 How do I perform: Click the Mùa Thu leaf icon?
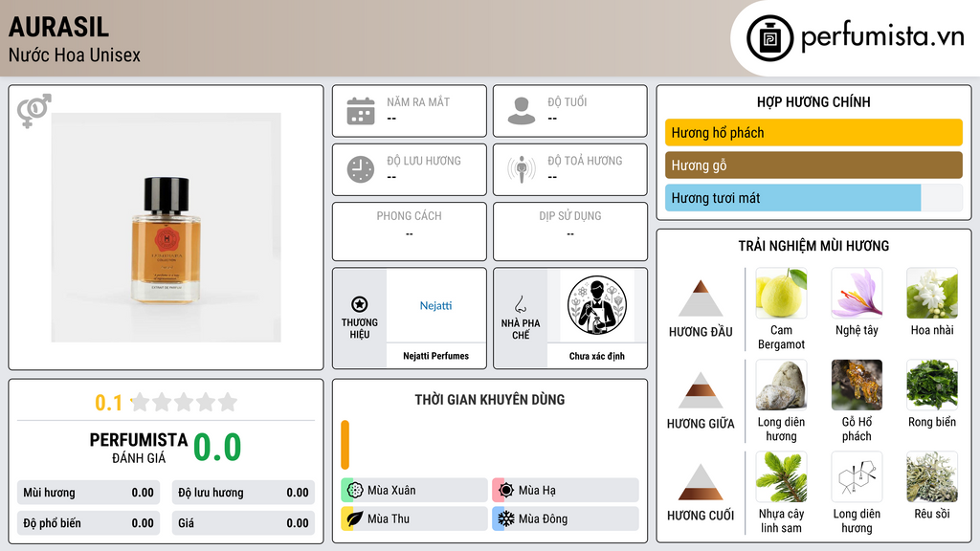point(355,518)
